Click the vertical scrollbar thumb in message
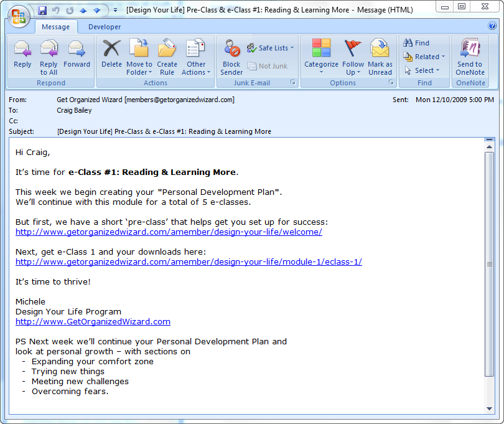This screenshot has height=424, width=504. coord(489,264)
